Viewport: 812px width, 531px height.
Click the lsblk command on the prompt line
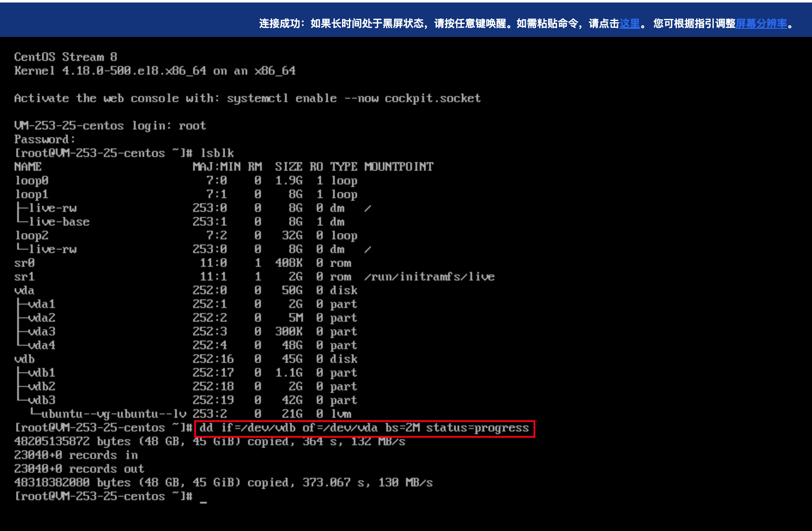tap(217, 153)
